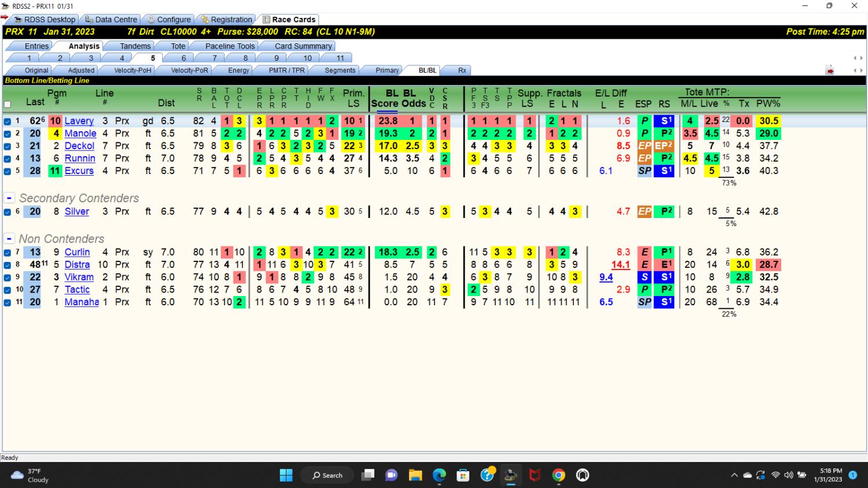Open the Chat app in taskbar
The image size is (868, 488).
(x=391, y=475)
